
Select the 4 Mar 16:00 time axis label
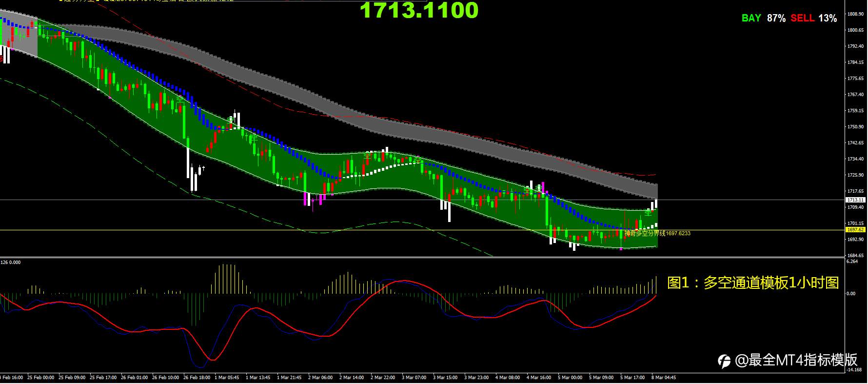tap(539, 378)
